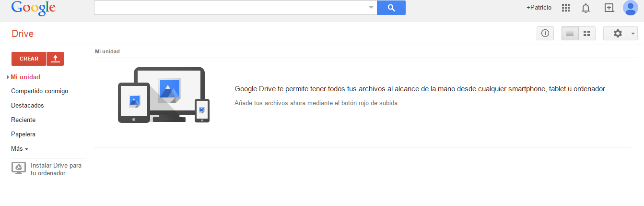Open the settings gear dropdown
This screenshot has width=644, height=206.
pyautogui.click(x=621, y=34)
